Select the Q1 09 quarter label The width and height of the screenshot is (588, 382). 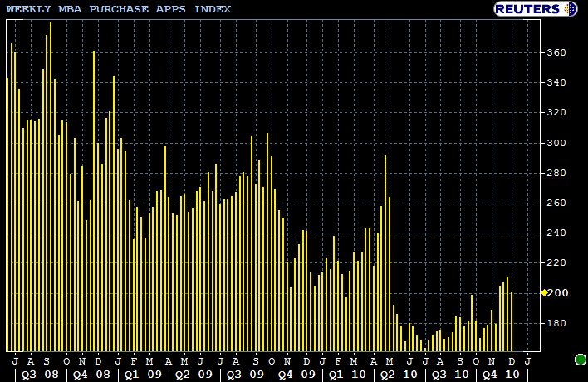point(143,374)
